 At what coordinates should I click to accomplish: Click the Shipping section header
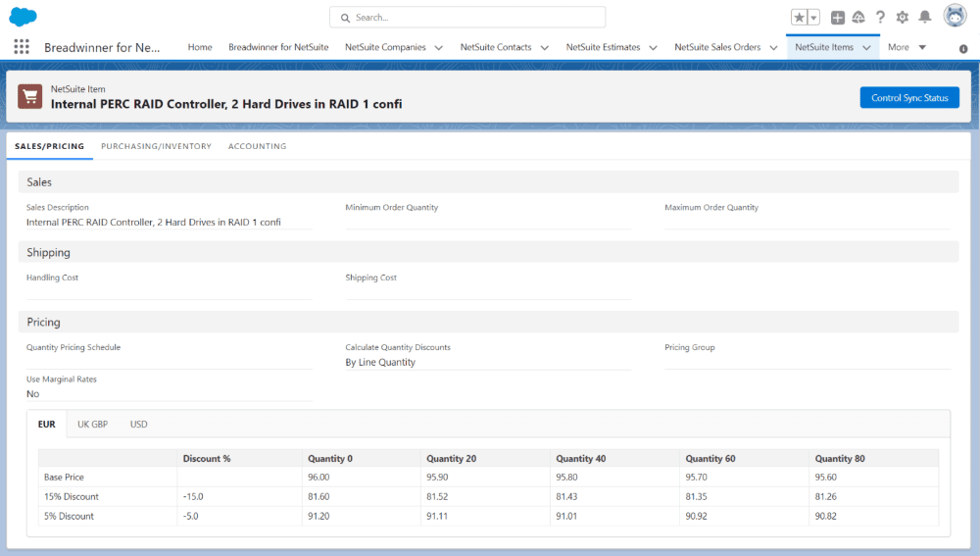[489, 252]
